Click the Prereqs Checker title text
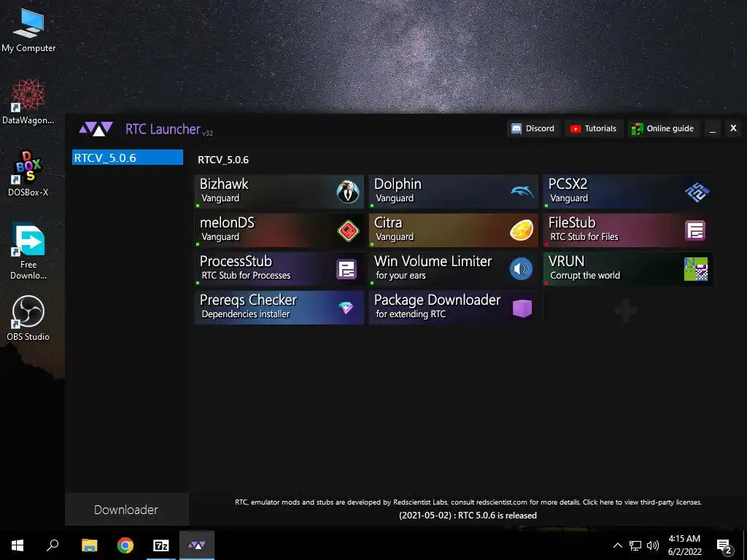Image resolution: width=747 pixels, height=560 pixels. click(x=248, y=300)
